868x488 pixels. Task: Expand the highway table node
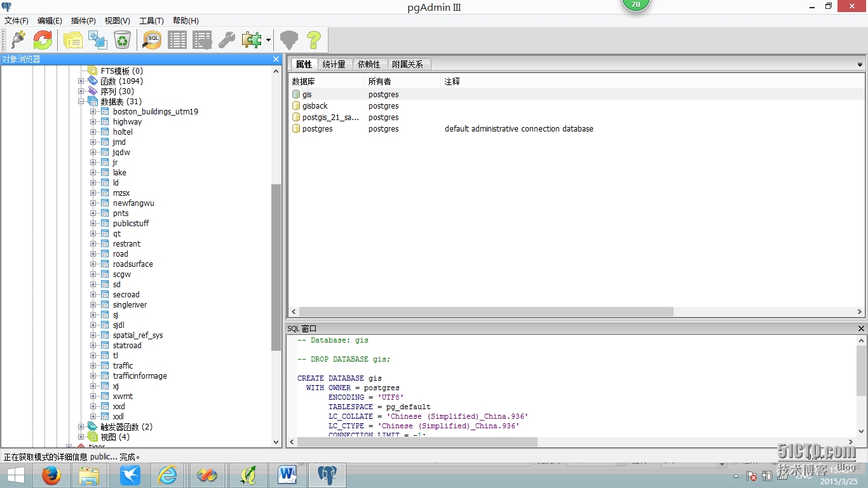(x=93, y=122)
